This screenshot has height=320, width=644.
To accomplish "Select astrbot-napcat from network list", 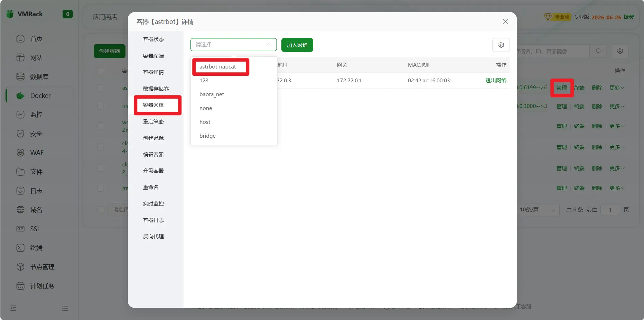I will 218,67.
